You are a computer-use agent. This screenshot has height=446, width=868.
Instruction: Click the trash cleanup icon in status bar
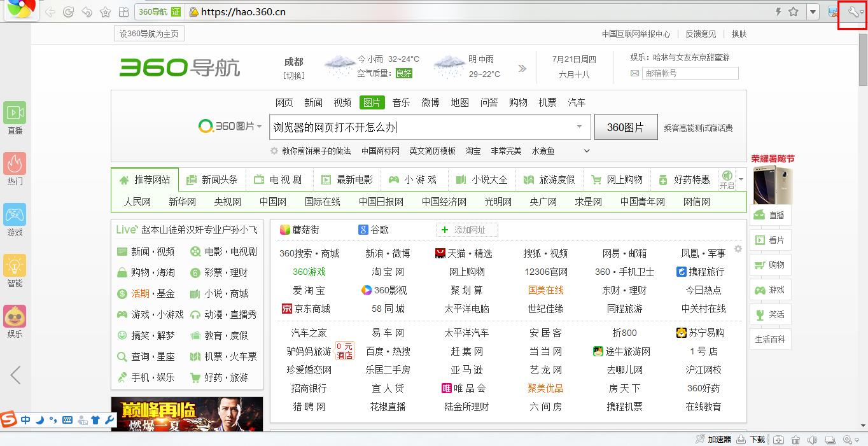coord(795,439)
